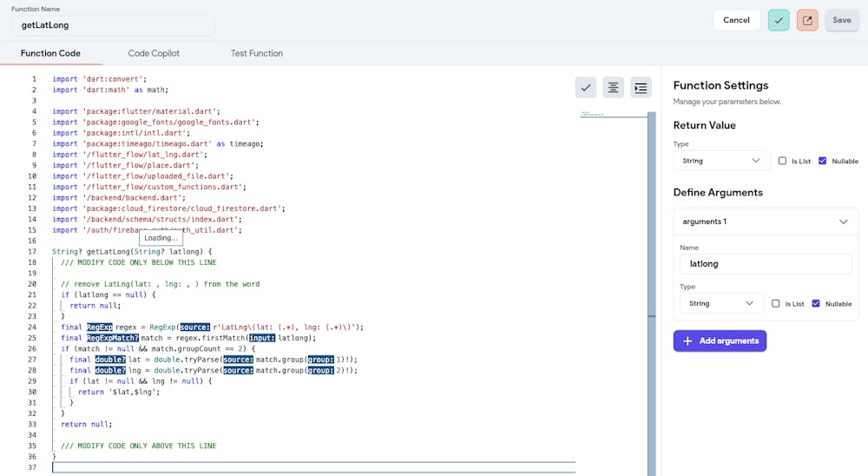The image size is (868, 476).
Task: Switch to the Code Copilot tab
Action: (154, 53)
